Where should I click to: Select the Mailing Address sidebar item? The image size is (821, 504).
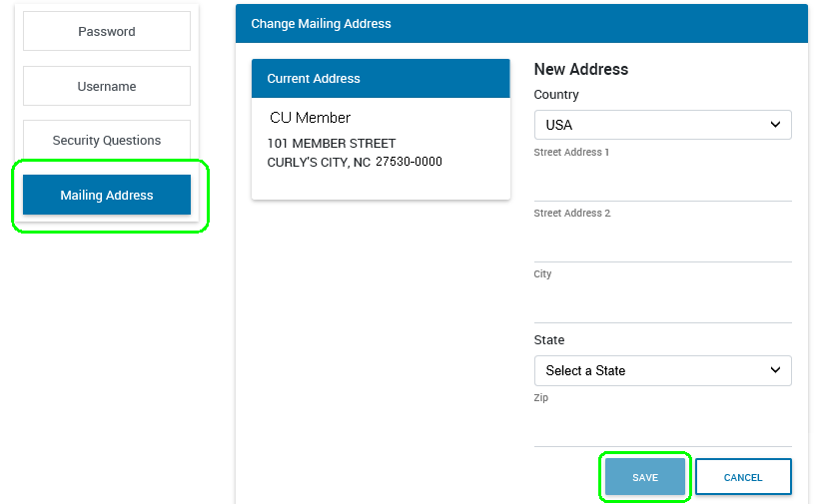pos(107,196)
